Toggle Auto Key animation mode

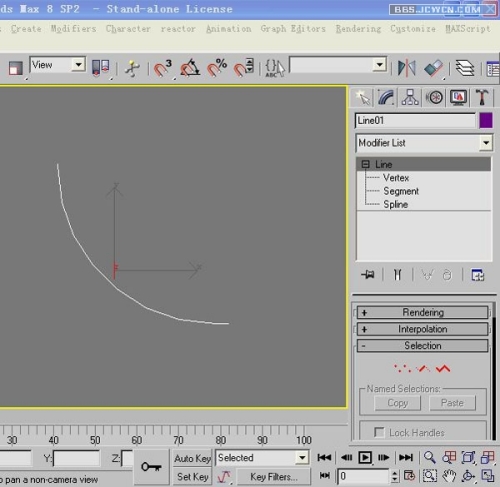(x=192, y=459)
